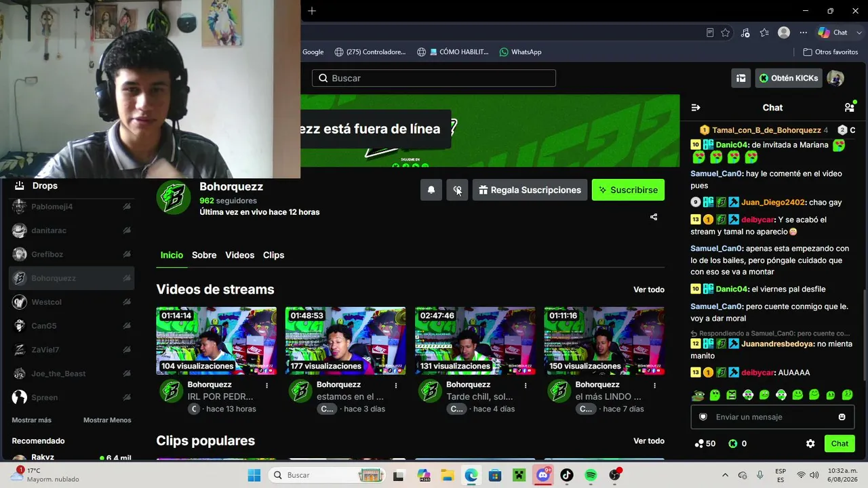Open the 01:14:14 stream video thumbnail
Viewport: 868px width, 488px height.
point(216,341)
